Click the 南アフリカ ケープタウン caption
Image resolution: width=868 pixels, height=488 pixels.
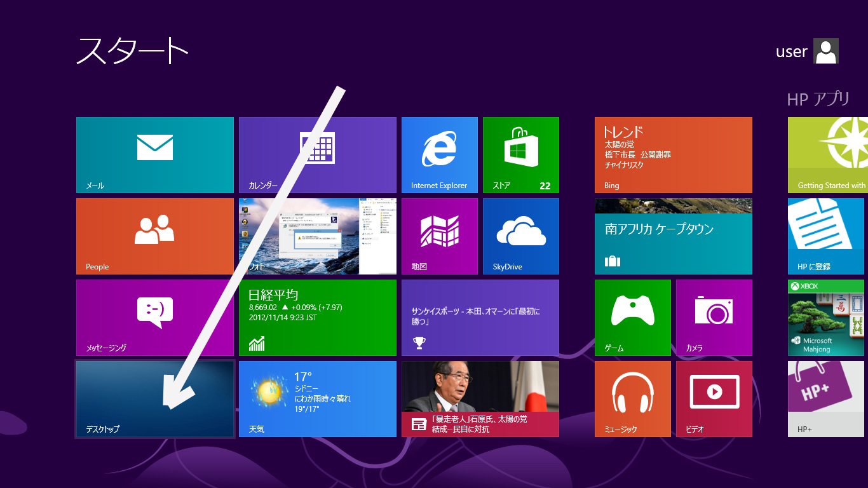(659, 229)
